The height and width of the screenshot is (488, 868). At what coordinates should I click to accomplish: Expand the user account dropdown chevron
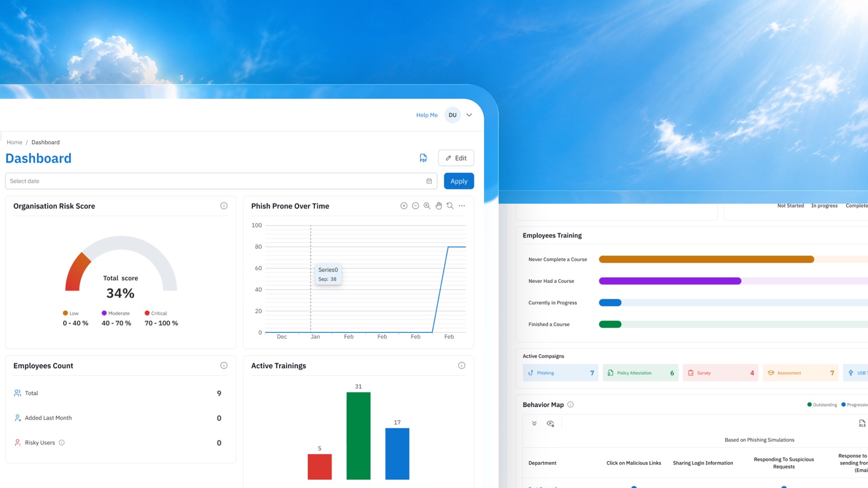(469, 115)
